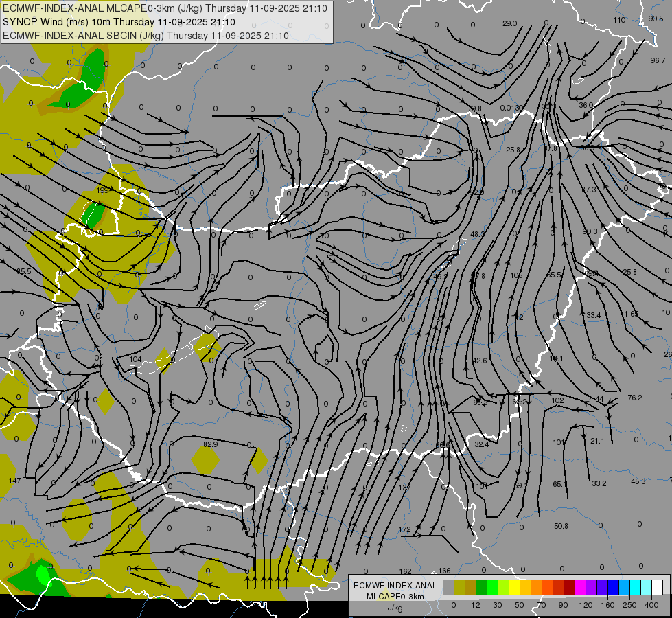Screen dimensions: 672x618
Task: Click the map value '27.3'
Action: 588,189
